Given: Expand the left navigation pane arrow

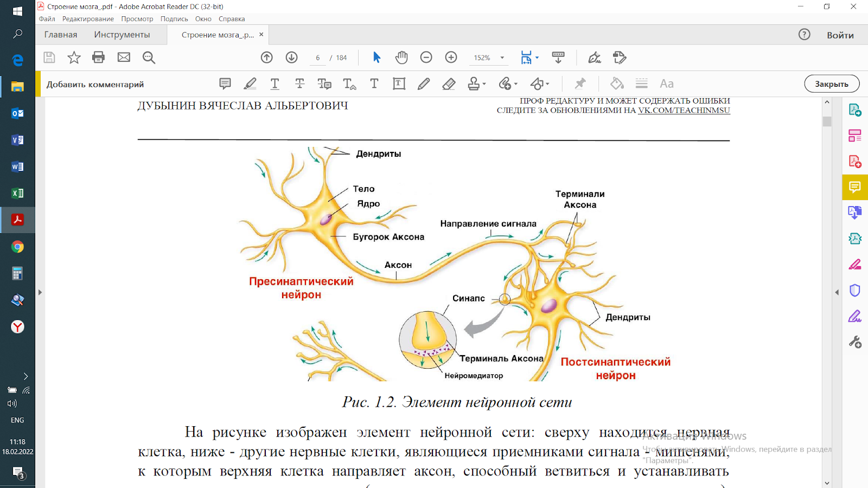Looking at the screenshot, I should (x=40, y=292).
